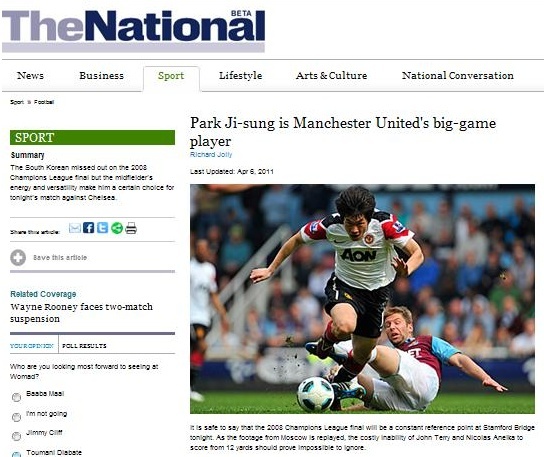The image size is (544, 457).
Task: Open the Business section tab
Action: (101, 76)
